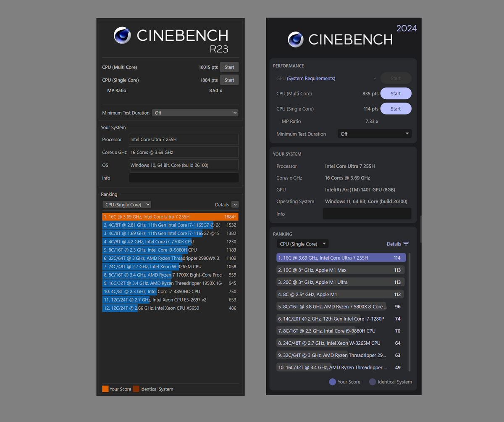The height and width of the screenshot is (422, 504).
Task: Click the Identical System legend dot in 2024
Action: click(372, 382)
